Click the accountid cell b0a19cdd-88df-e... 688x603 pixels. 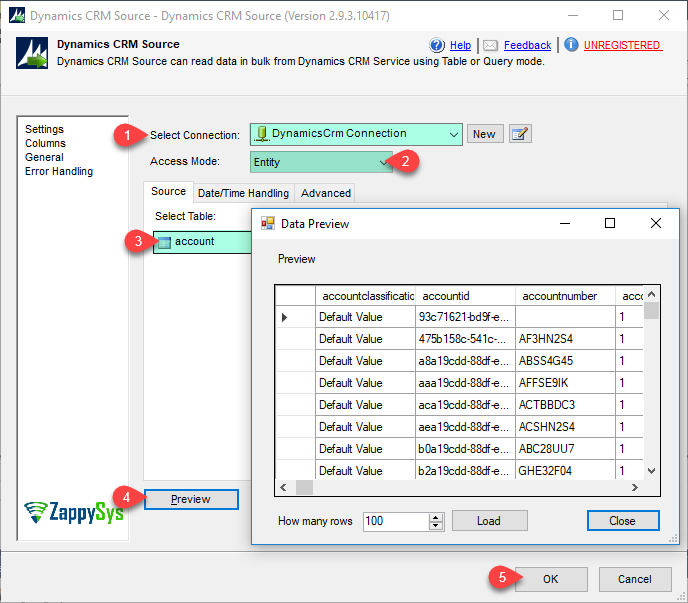466,449
